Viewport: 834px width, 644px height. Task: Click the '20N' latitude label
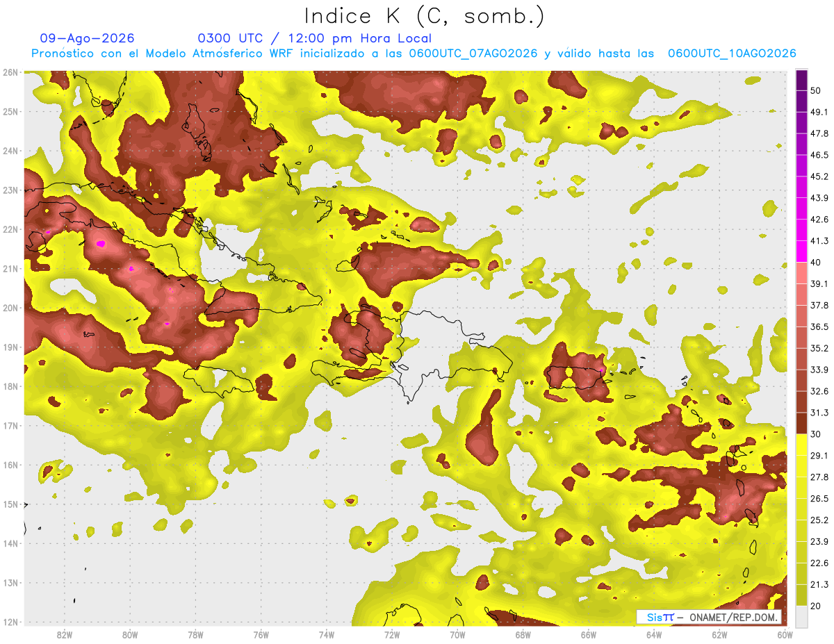pos(10,308)
